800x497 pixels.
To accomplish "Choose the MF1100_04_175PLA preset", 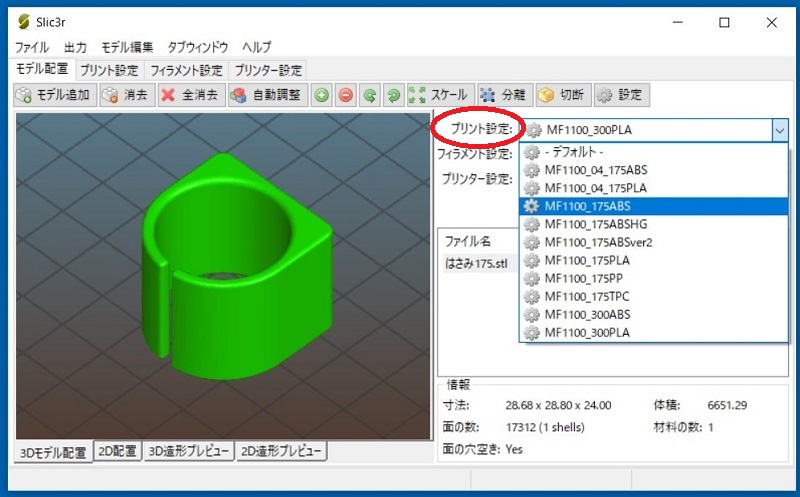I will pos(654,188).
